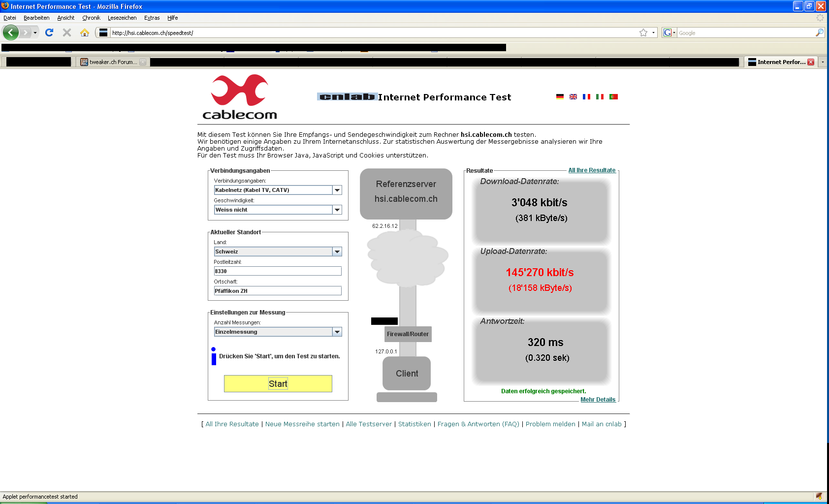Viewport: 829px width, 504px height.
Task: Click the browser Back arrow button
Action: (10, 32)
